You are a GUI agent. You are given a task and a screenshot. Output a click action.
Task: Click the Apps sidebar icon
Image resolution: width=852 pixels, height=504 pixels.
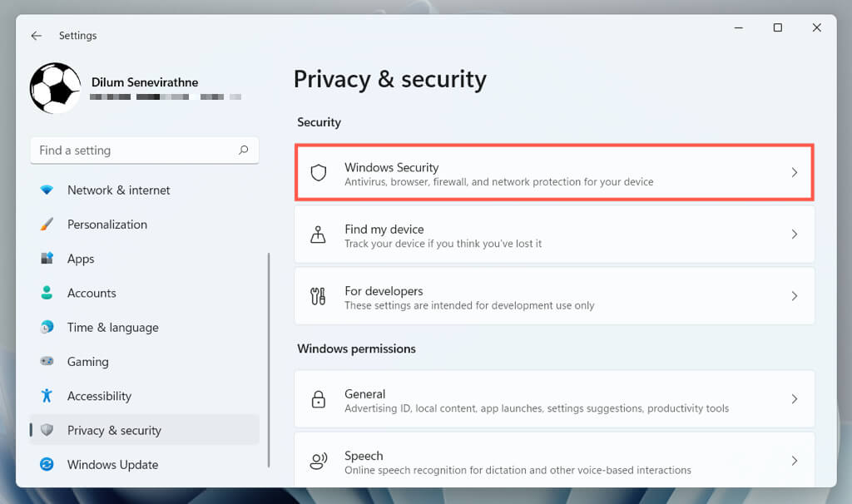[47, 259]
